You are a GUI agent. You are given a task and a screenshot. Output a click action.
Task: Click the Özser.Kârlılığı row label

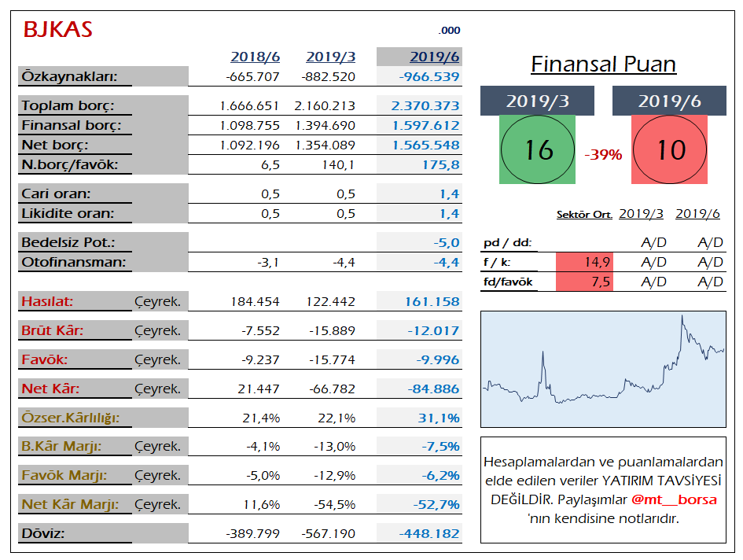pyautogui.click(x=70, y=418)
